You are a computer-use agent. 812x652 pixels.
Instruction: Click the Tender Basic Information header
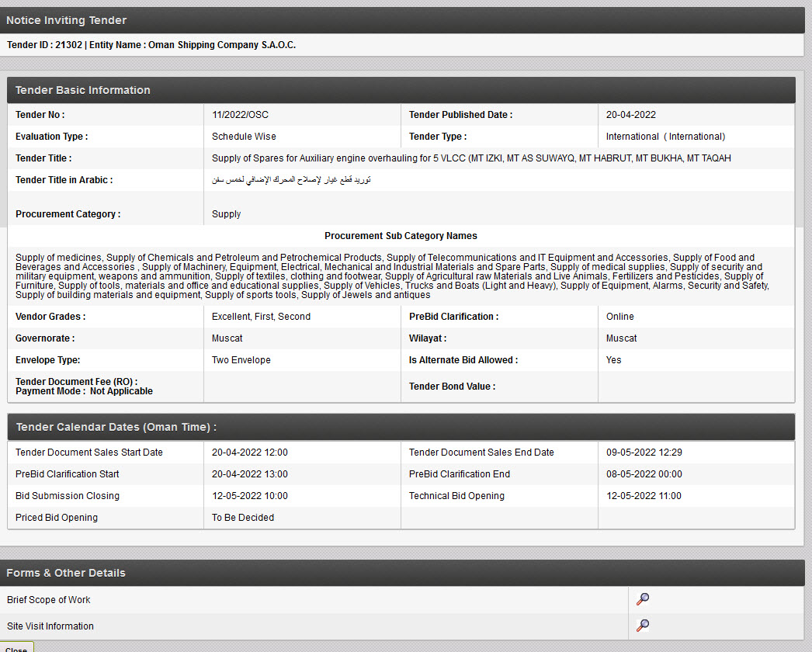tap(83, 90)
